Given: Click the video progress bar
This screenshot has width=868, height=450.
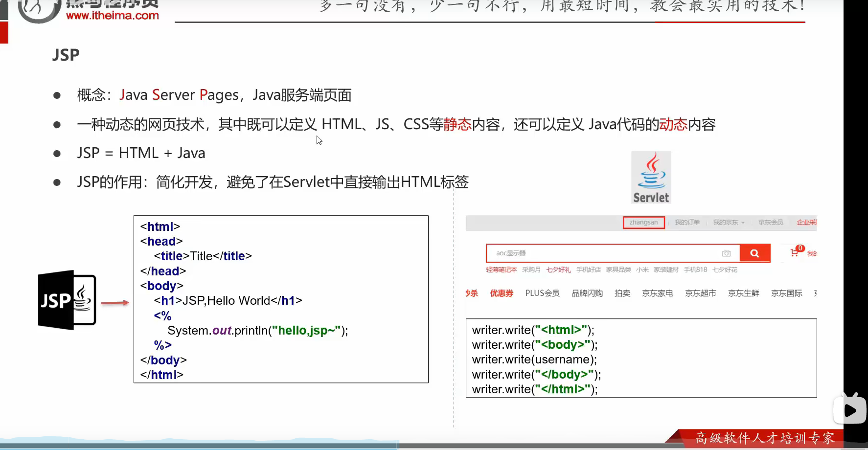Looking at the screenshot, I should (422, 446).
